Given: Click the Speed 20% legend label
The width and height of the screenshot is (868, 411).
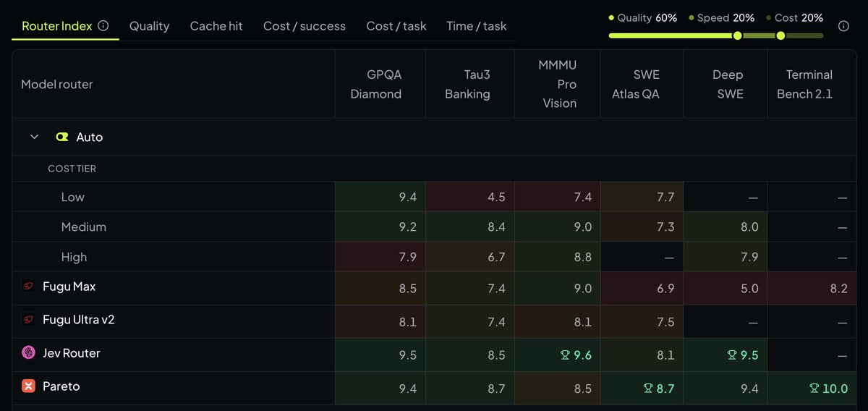Looking at the screenshot, I should (x=722, y=17).
